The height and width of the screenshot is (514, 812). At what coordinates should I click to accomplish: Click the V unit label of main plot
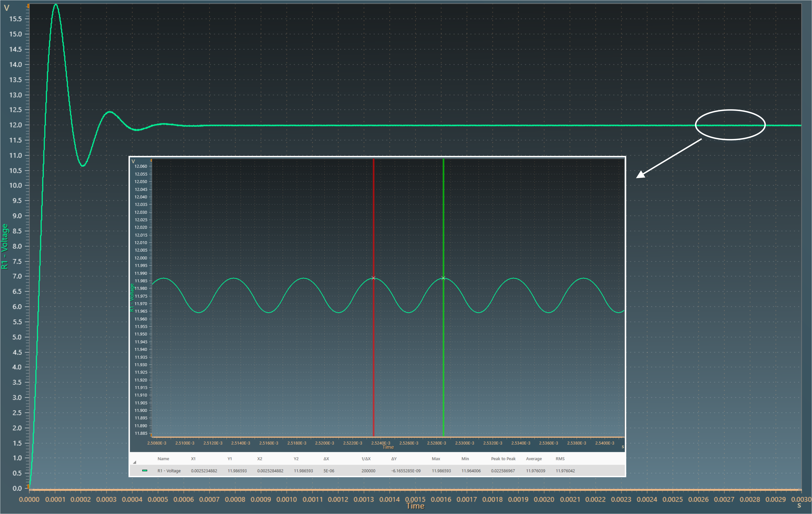pos(6,8)
